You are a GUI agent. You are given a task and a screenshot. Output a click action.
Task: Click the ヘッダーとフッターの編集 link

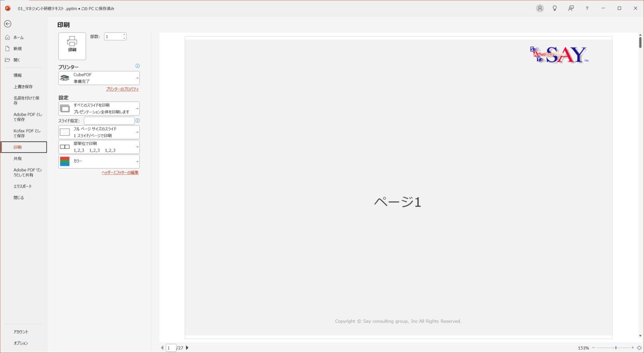(120, 172)
